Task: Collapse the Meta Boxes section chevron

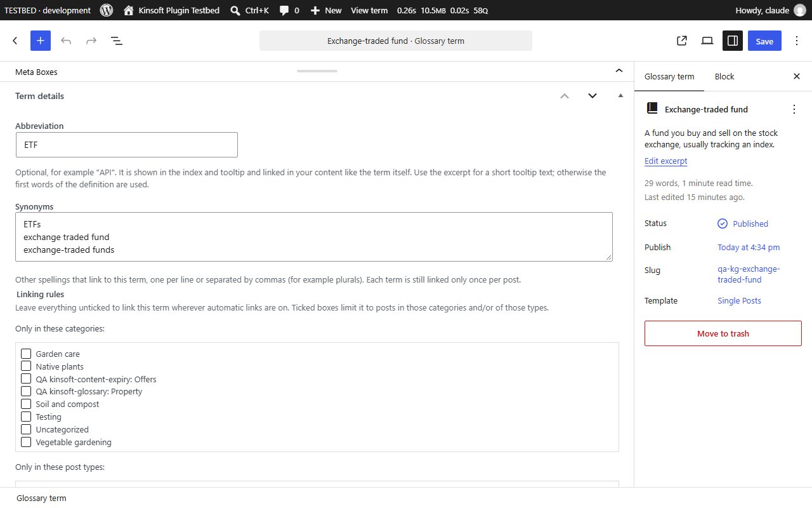Action: [x=619, y=71]
